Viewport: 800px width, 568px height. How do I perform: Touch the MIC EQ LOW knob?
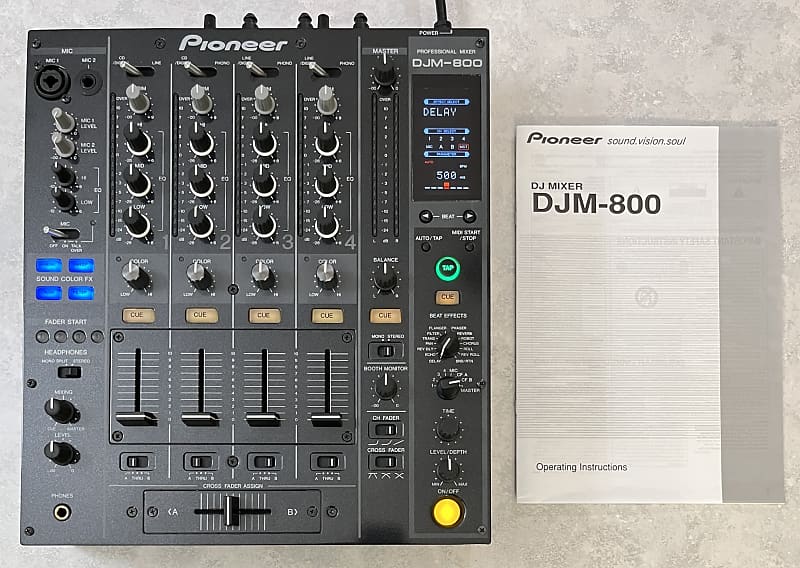click(x=64, y=199)
